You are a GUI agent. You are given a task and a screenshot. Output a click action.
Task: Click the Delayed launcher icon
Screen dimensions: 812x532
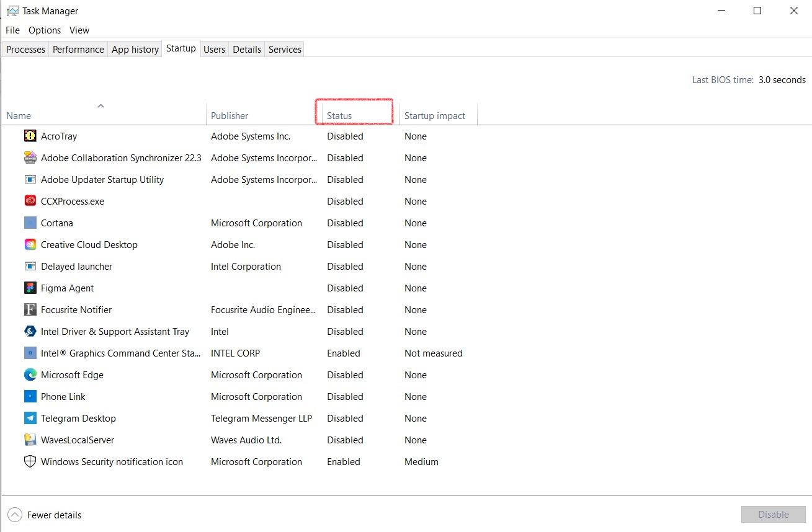click(x=30, y=266)
